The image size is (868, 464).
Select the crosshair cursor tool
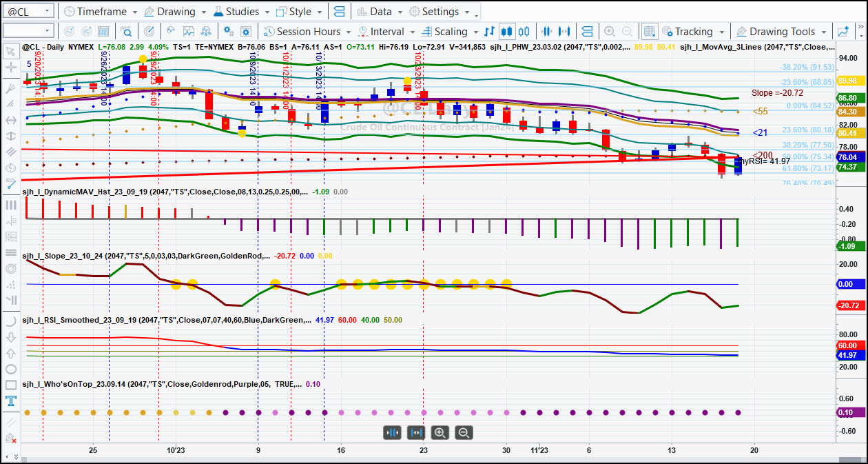(x=10, y=68)
